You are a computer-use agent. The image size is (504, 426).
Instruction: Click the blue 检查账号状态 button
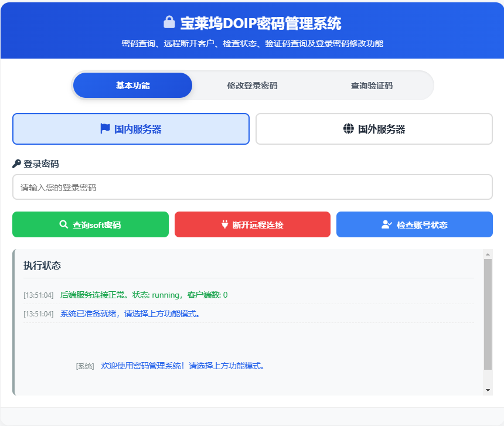(414, 224)
